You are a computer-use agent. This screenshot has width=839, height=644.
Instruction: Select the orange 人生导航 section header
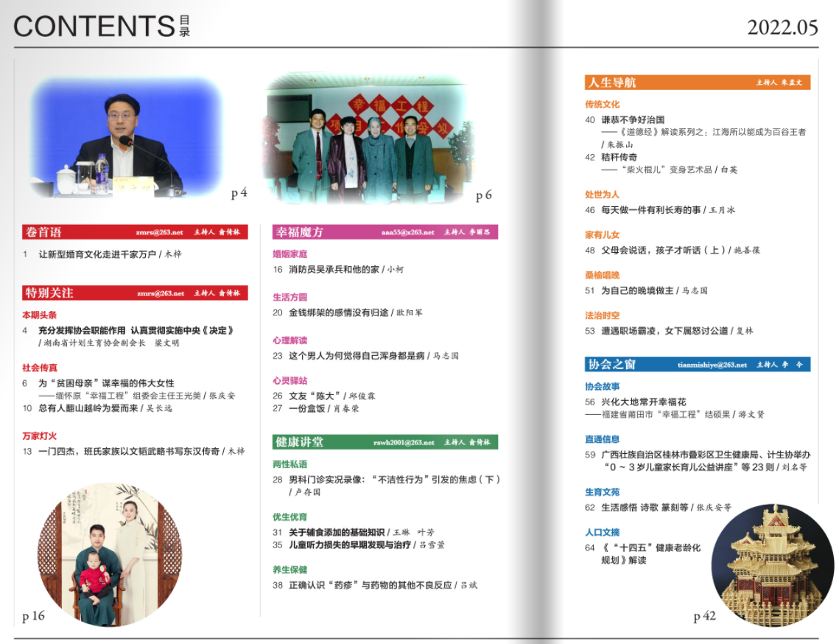[x=698, y=83]
